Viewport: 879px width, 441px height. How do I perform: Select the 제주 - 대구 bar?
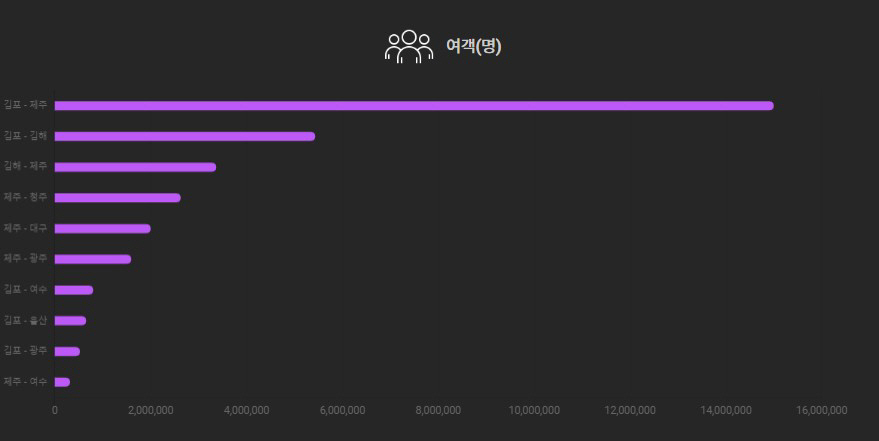pyautogui.click(x=102, y=228)
